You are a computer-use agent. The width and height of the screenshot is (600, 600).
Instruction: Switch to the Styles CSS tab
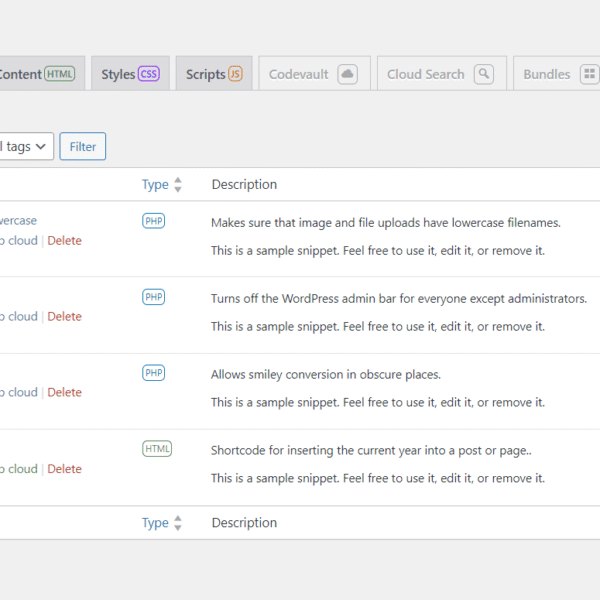[x=129, y=74]
